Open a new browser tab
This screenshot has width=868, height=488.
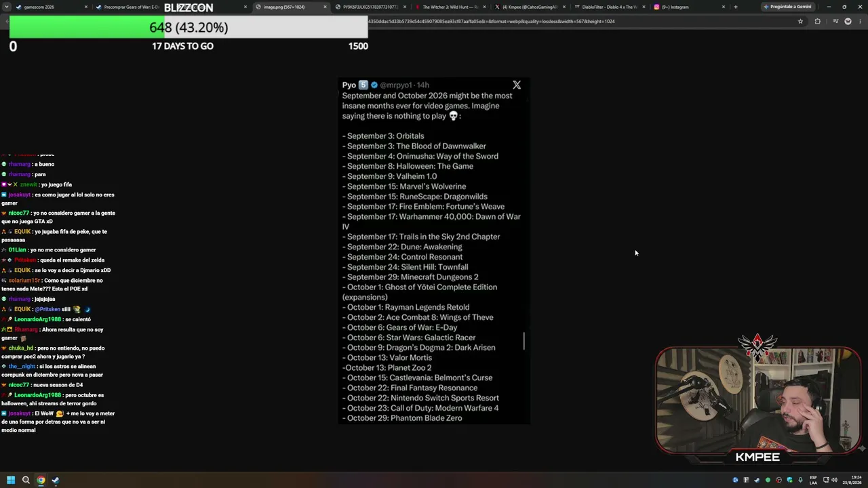[x=736, y=7]
